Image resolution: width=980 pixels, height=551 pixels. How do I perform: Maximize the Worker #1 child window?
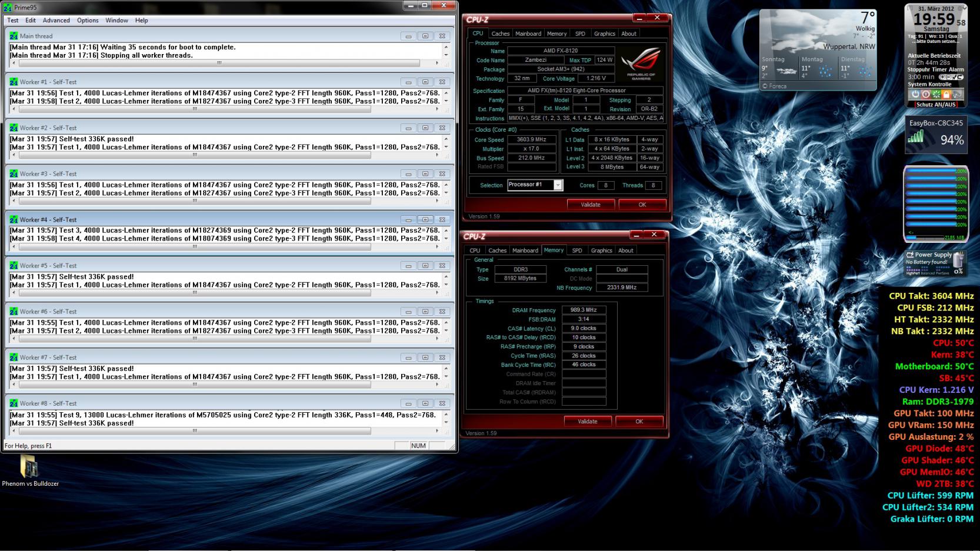pyautogui.click(x=425, y=82)
